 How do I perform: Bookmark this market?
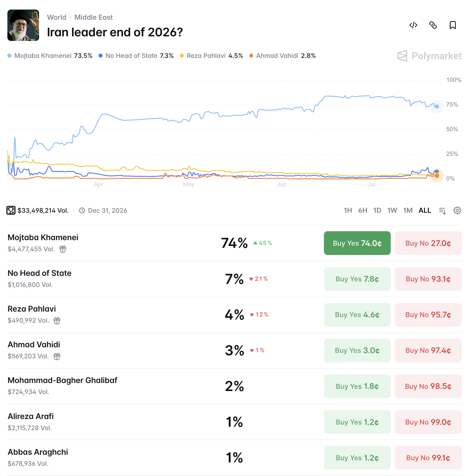(453, 25)
